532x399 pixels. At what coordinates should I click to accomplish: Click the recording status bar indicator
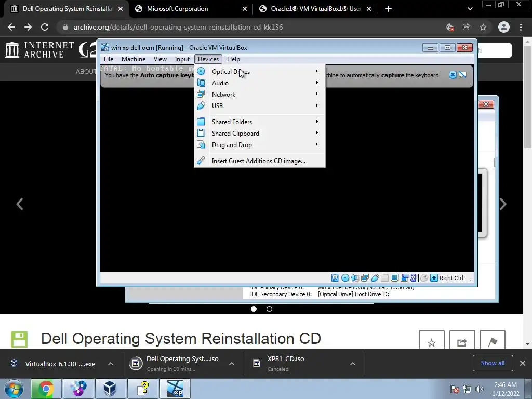404,278
